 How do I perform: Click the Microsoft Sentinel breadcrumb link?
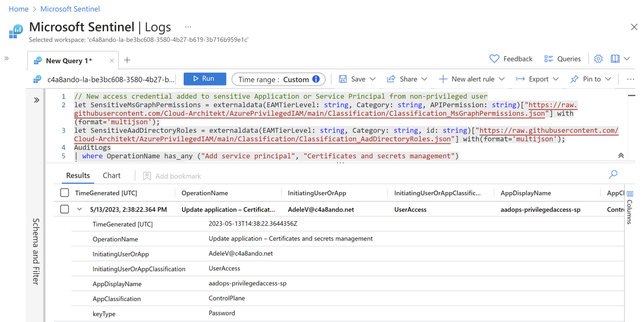tap(70, 9)
